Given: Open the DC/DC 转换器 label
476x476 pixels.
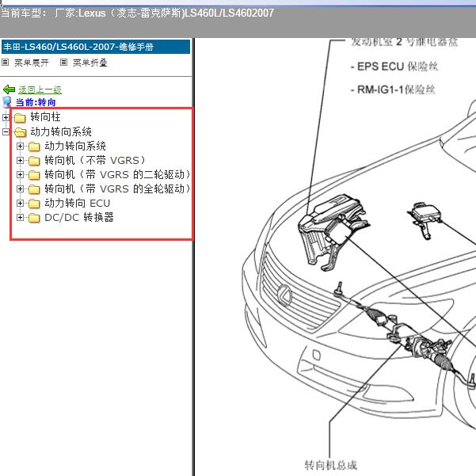Looking at the screenshot, I should [79, 217].
